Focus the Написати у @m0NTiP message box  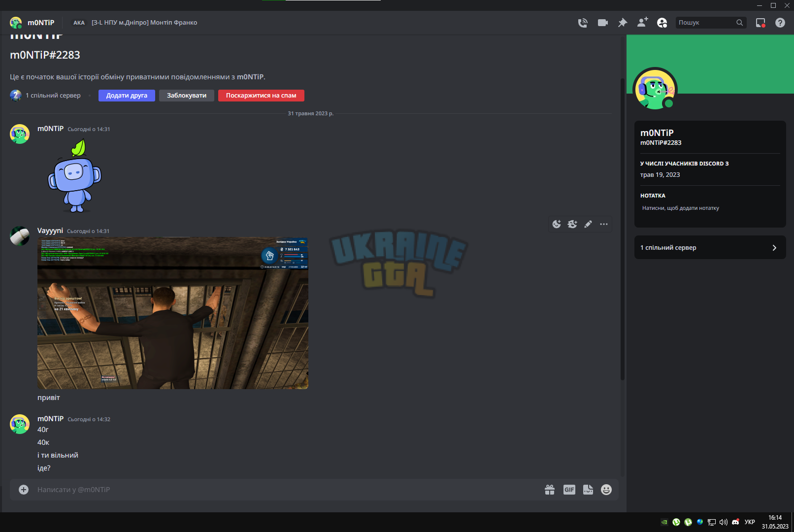point(286,490)
